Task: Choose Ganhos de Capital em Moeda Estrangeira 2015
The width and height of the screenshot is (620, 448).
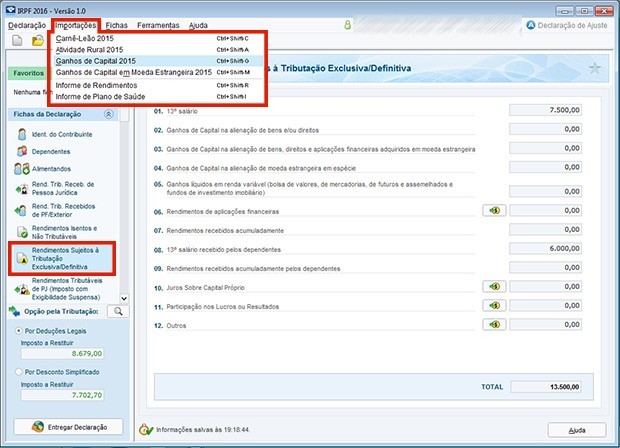Action: coord(158,72)
